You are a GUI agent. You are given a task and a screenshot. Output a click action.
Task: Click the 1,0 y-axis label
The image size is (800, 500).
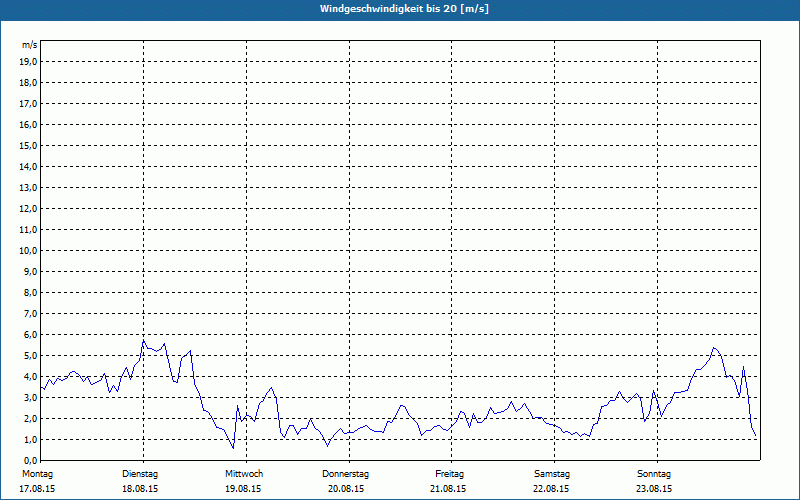point(31,439)
